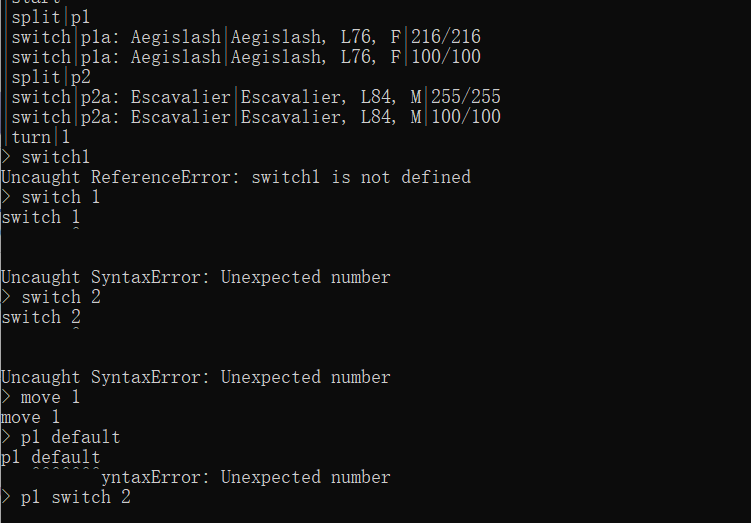Click the Aegislash line showing 100/100 HP
Viewport: 751px width, 523px height.
[x=246, y=57]
